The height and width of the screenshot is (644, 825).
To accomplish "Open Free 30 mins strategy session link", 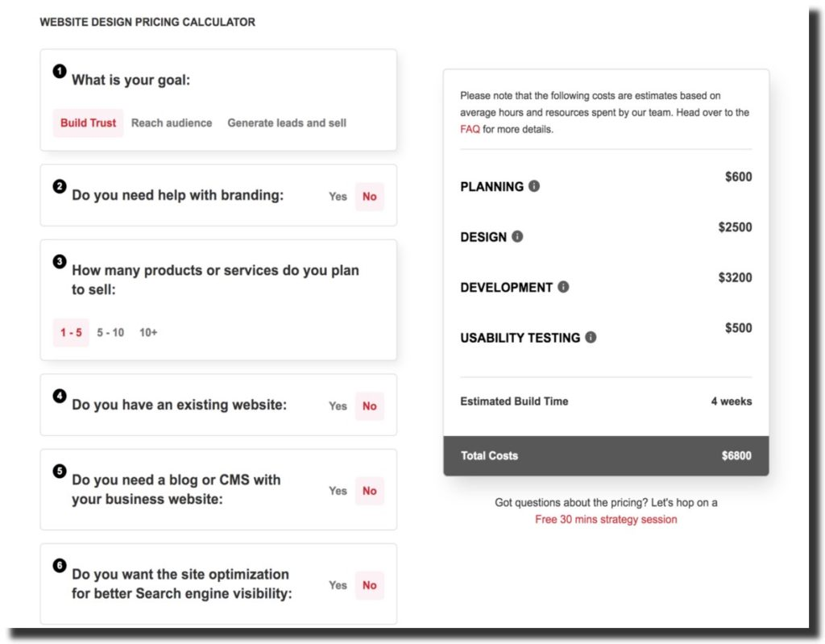I will click(x=606, y=519).
